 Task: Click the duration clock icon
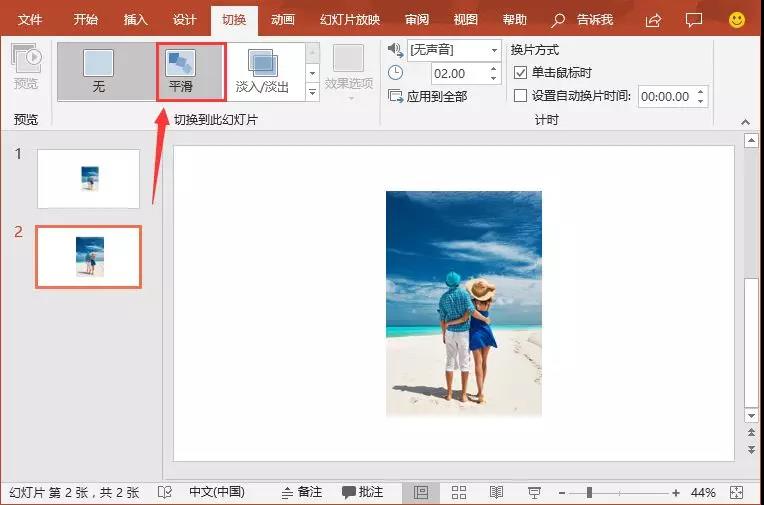395,73
